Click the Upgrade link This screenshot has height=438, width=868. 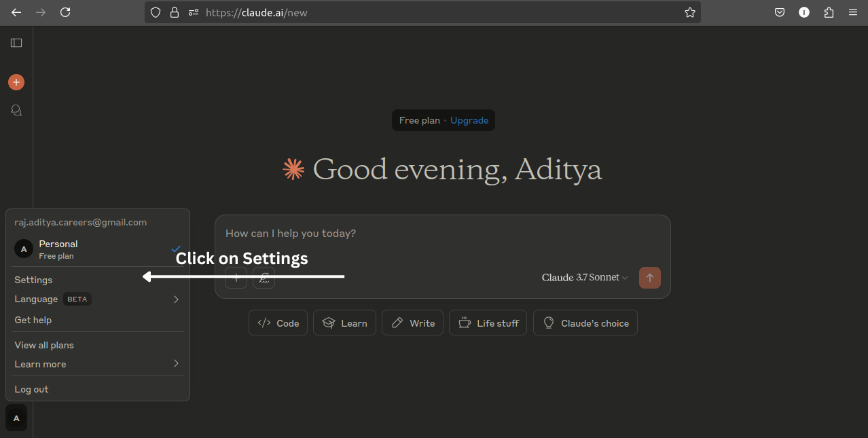pyautogui.click(x=469, y=120)
